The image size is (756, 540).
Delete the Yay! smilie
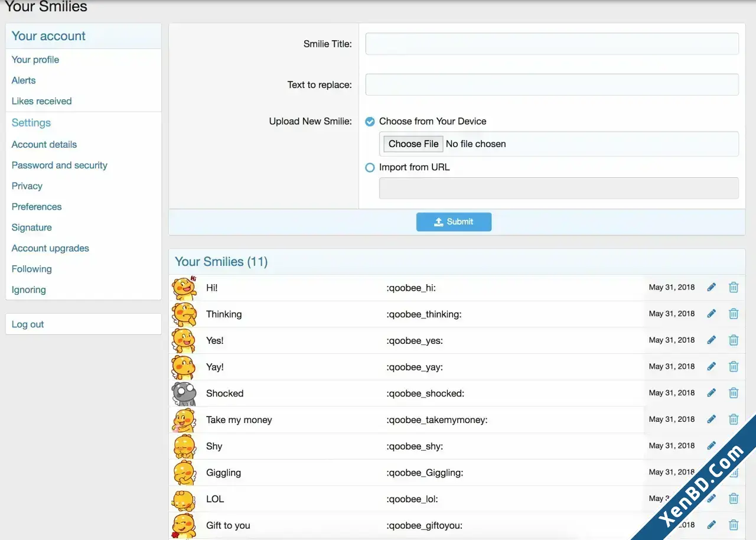[x=734, y=366]
